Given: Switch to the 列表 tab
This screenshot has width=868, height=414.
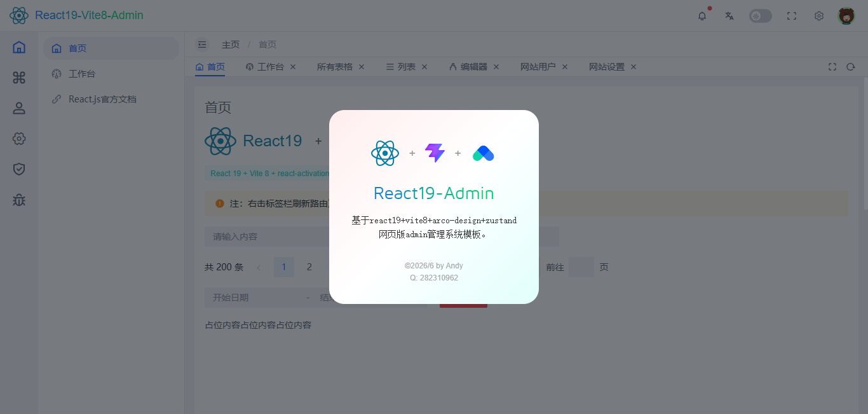Looking at the screenshot, I should 400,67.
